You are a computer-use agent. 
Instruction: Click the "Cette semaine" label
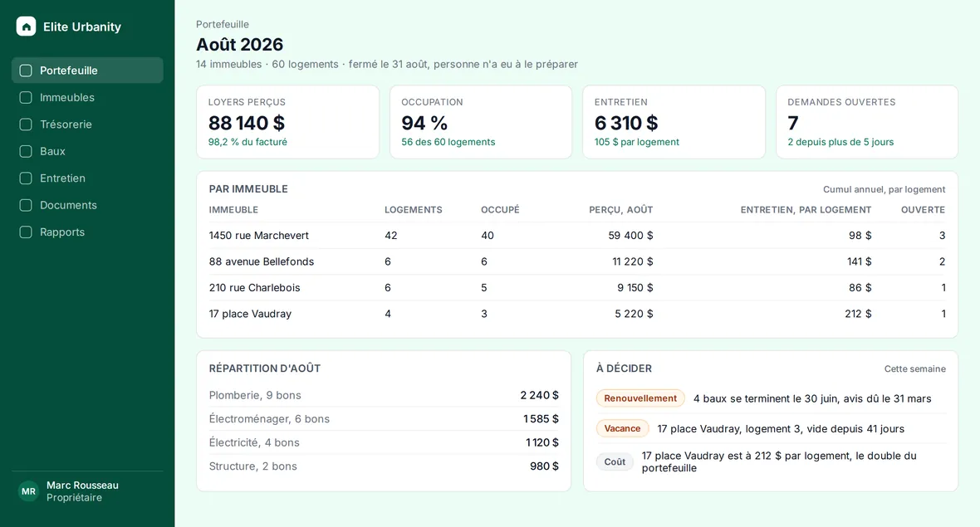[915, 369]
